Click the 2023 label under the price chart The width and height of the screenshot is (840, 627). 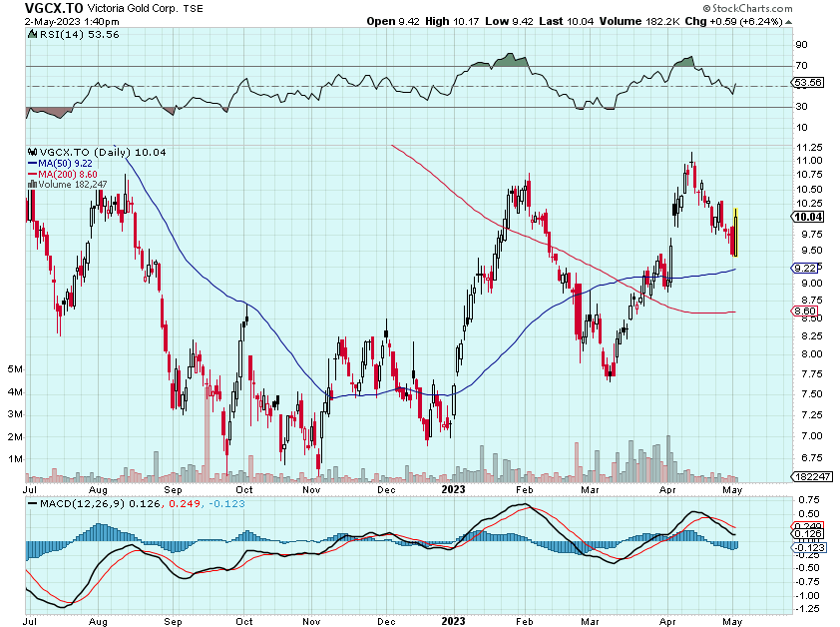tap(453, 489)
